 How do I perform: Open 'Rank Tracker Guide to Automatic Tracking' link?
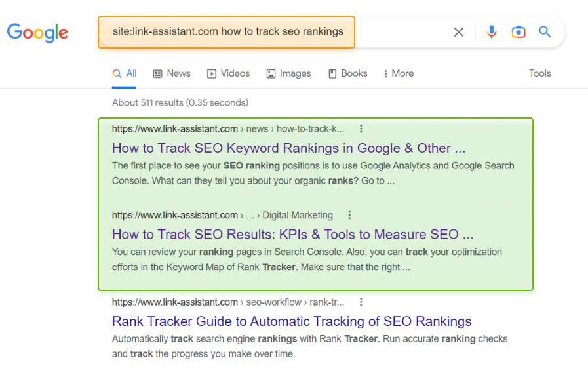(292, 321)
